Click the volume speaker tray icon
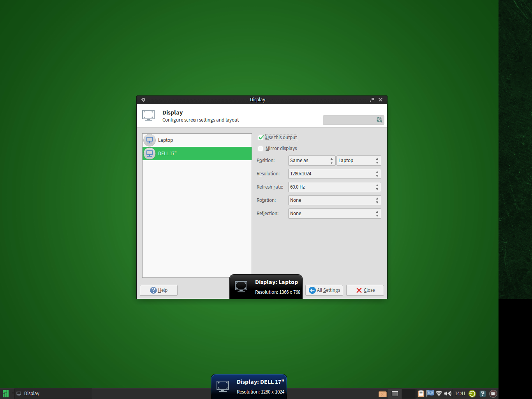 pos(448,394)
